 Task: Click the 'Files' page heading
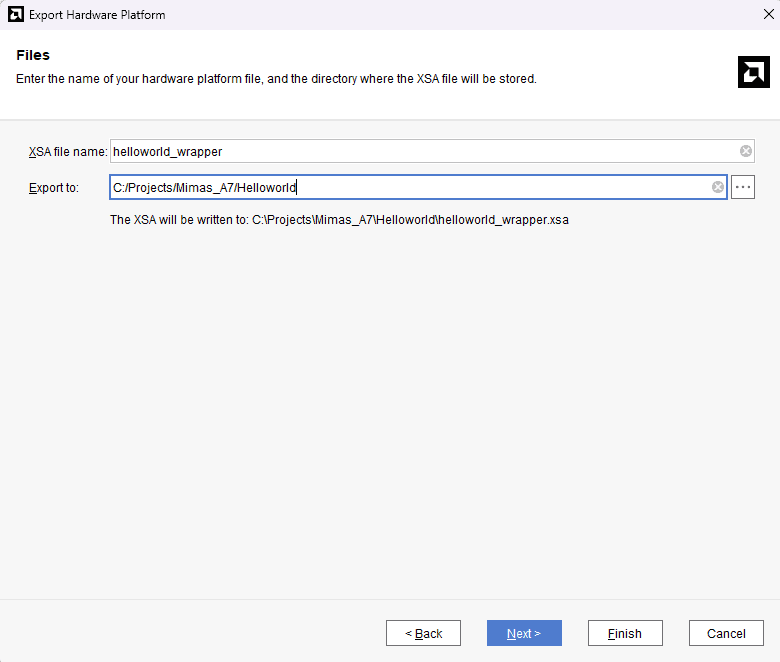click(x=33, y=55)
